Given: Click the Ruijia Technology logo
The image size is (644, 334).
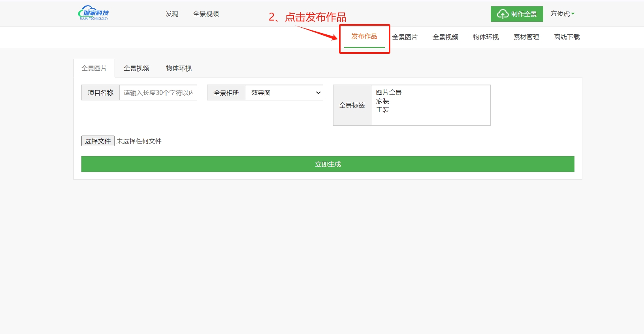Looking at the screenshot, I should (94, 13).
